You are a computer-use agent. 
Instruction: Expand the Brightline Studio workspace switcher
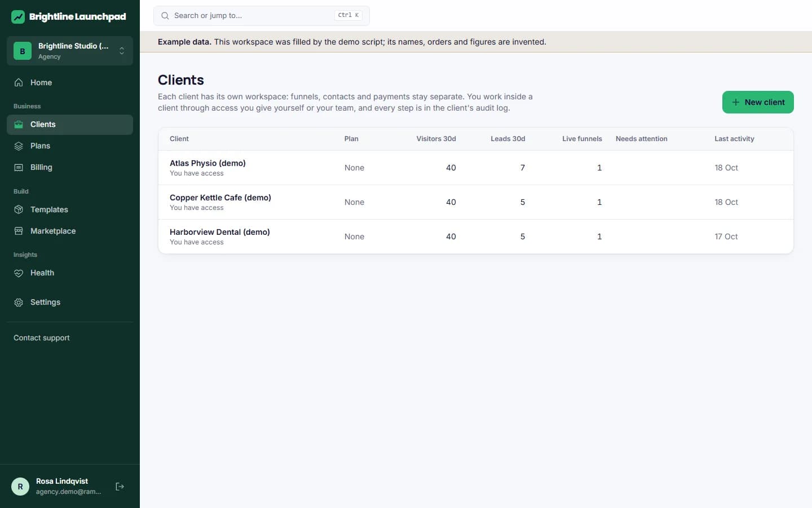[70, 51]
